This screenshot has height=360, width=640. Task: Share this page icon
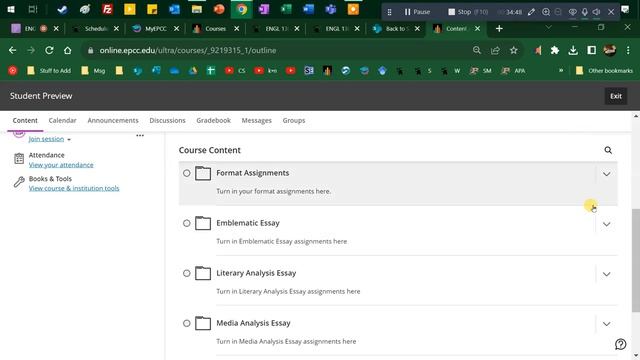pyautogui.click(x=495, y=50)
